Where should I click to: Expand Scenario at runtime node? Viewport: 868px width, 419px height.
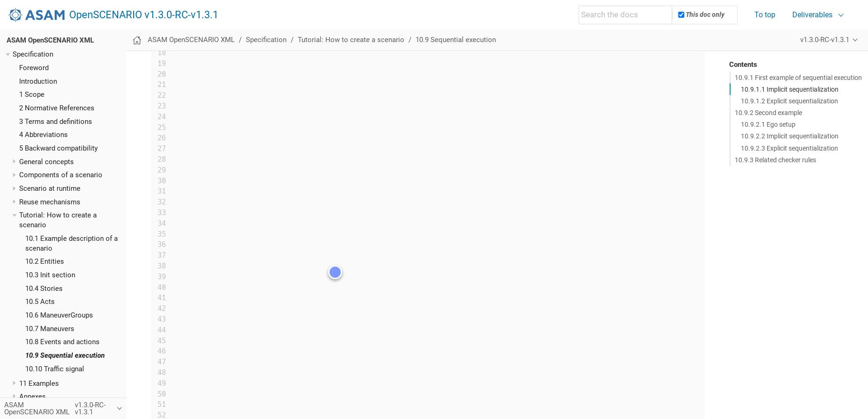[14, 188]
